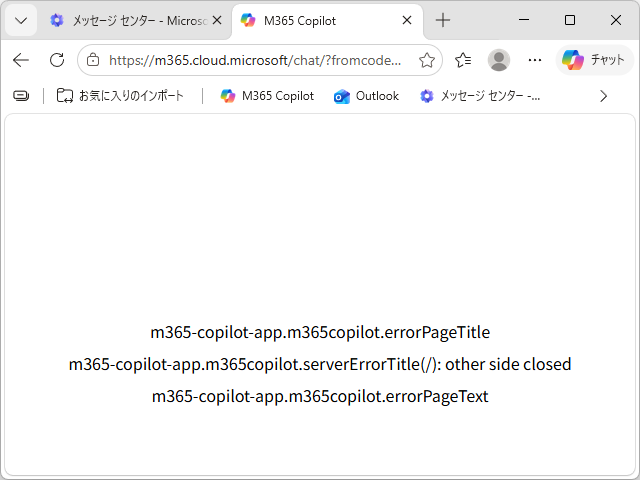The image size is (640, 480).
Task: Open the Settings and more ellipsis menu
Action: click(x=535, y=60)
